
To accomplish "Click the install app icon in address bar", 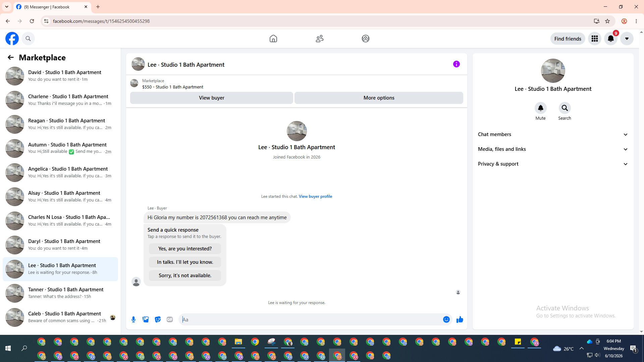I will [x=597, y=21].
